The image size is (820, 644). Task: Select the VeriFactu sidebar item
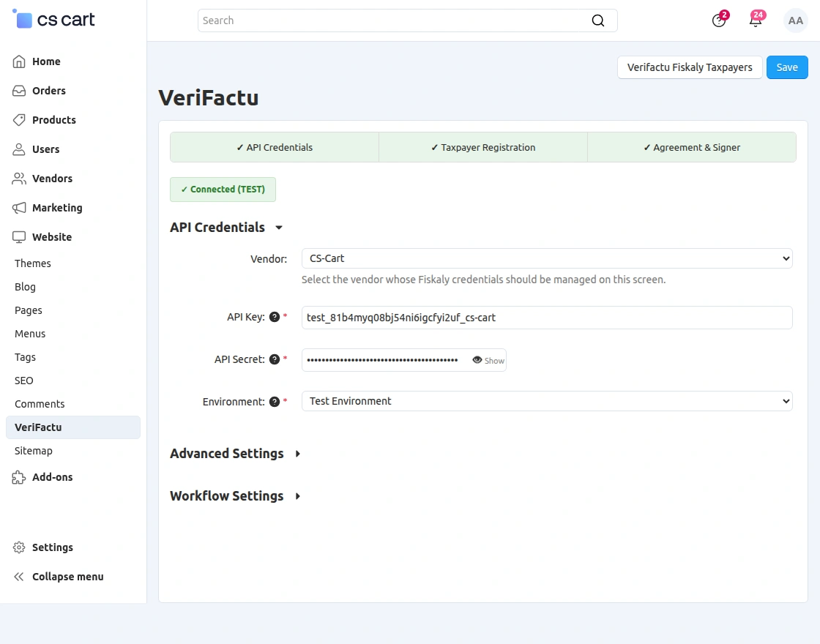tap(73, 427)
